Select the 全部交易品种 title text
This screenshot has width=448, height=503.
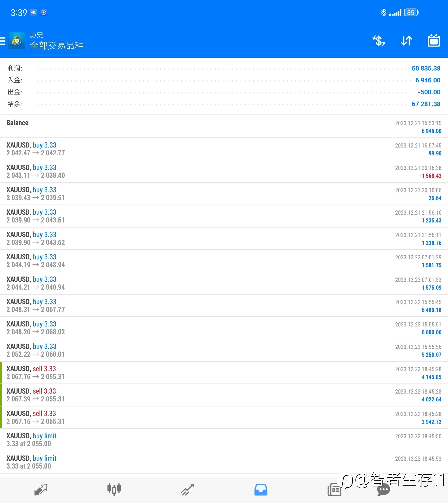tap(57, 46)
